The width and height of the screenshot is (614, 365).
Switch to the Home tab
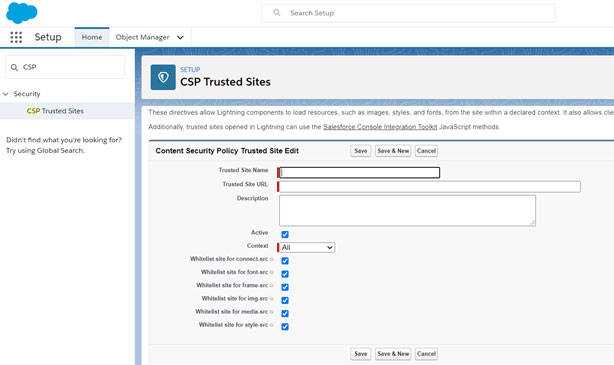pyautogui.click(x=92, y=37)
